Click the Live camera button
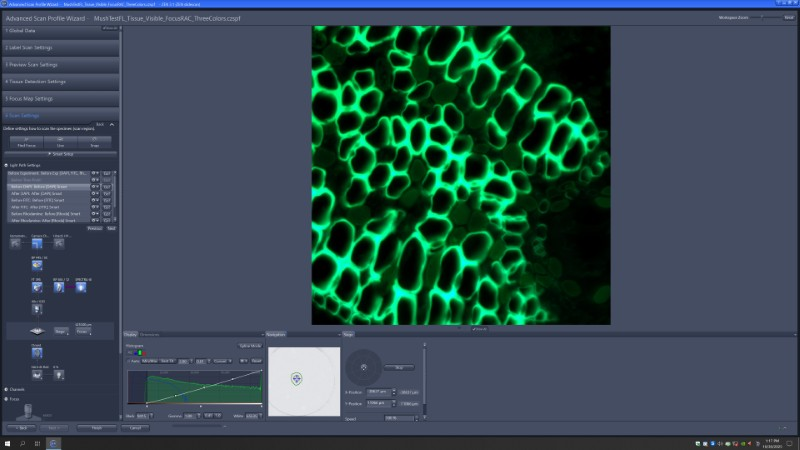 pyautogui.click(x=61, y=143)
